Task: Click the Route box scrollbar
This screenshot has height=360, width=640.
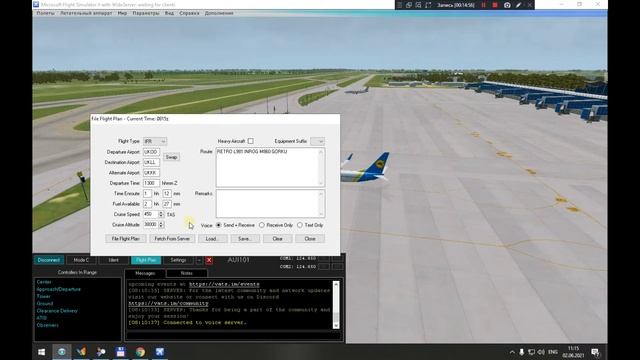Action: pyautogui.click(x=321, y=167)
